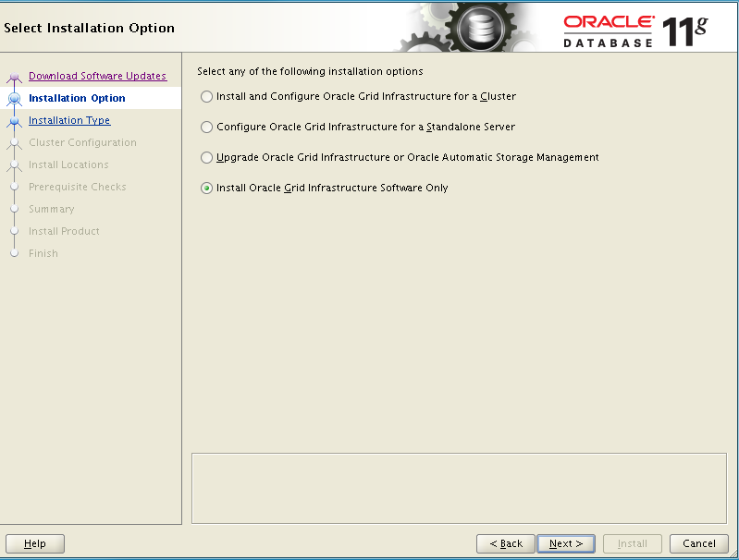739x560 pixels.
Task: Click the Installation Type step marker icon
Action: pos(14,121)
